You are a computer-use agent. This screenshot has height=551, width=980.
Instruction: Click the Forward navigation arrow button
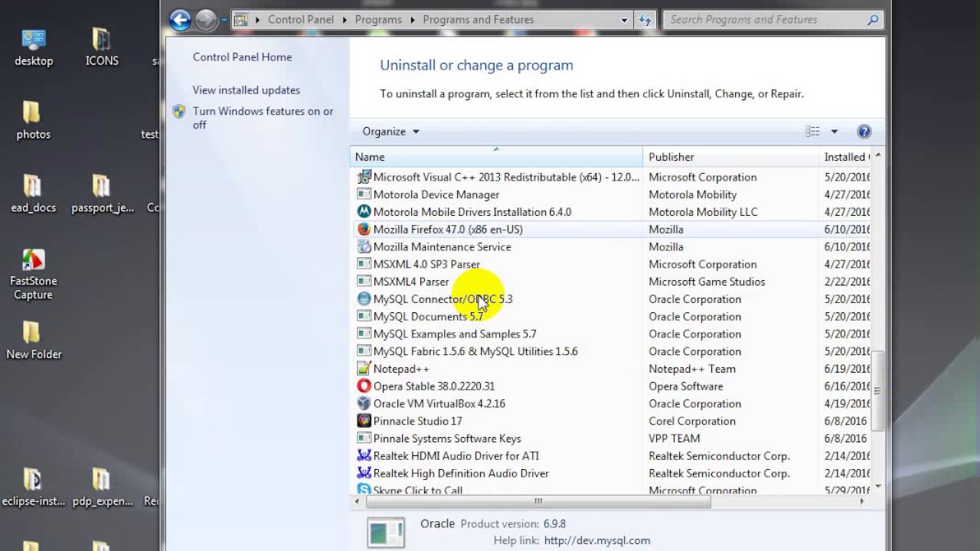(205, 20)
